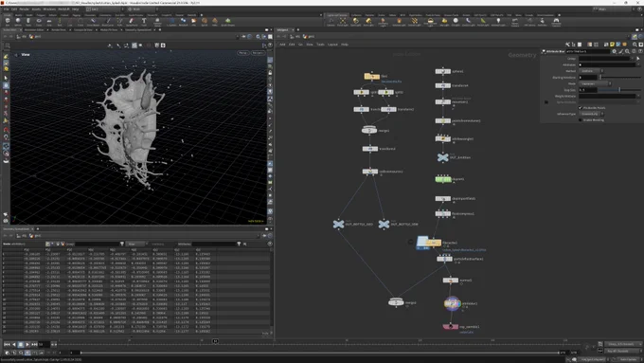The height and width of the screenshot is (363, 644).
Task: Open the Help menu in main menubar
Action: (x=75, y=9)
